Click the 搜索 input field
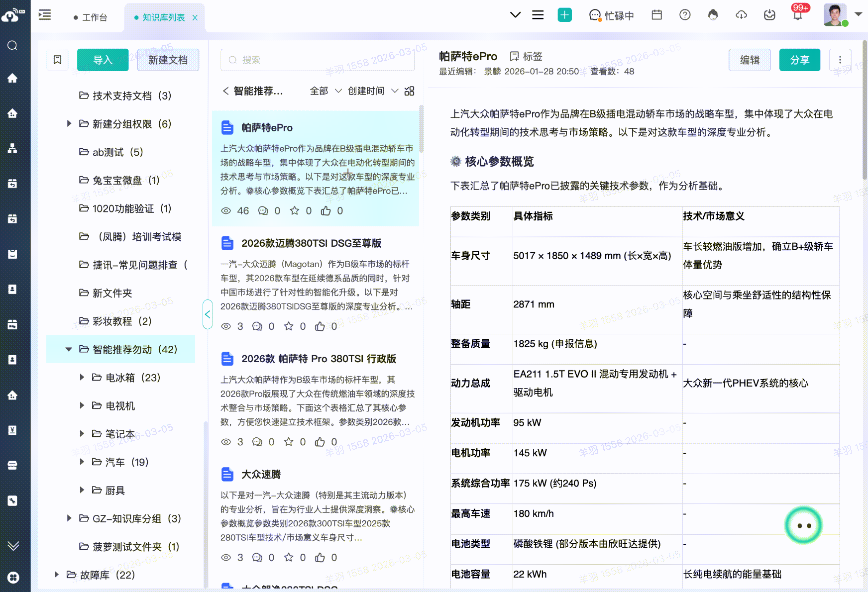Viewport: 868px width, 592px height. 318,60
